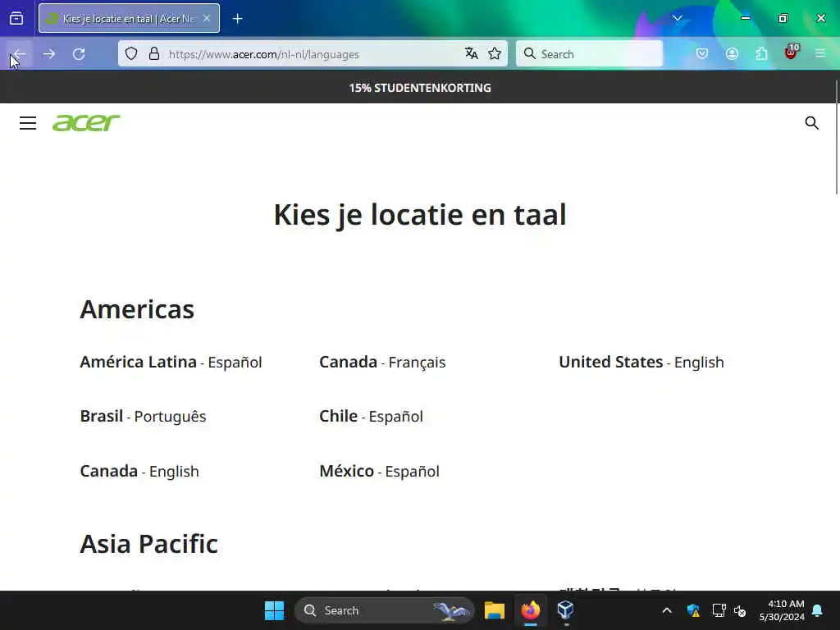This screenshot has height=630, width=840.
Task: Click the Firefox search box
Action: (x=589, y=54)
